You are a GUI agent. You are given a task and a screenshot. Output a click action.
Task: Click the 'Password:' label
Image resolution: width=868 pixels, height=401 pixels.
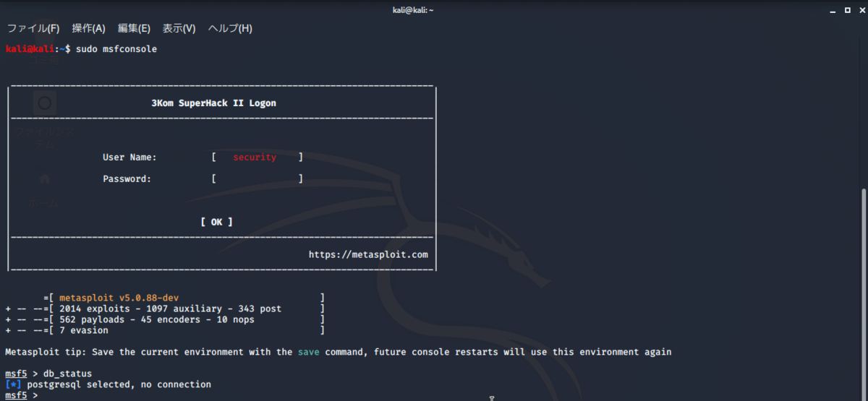(x=127, y=178)
